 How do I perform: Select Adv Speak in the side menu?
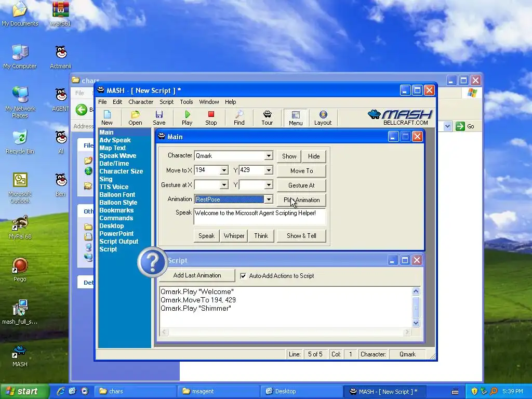(115, 140)
